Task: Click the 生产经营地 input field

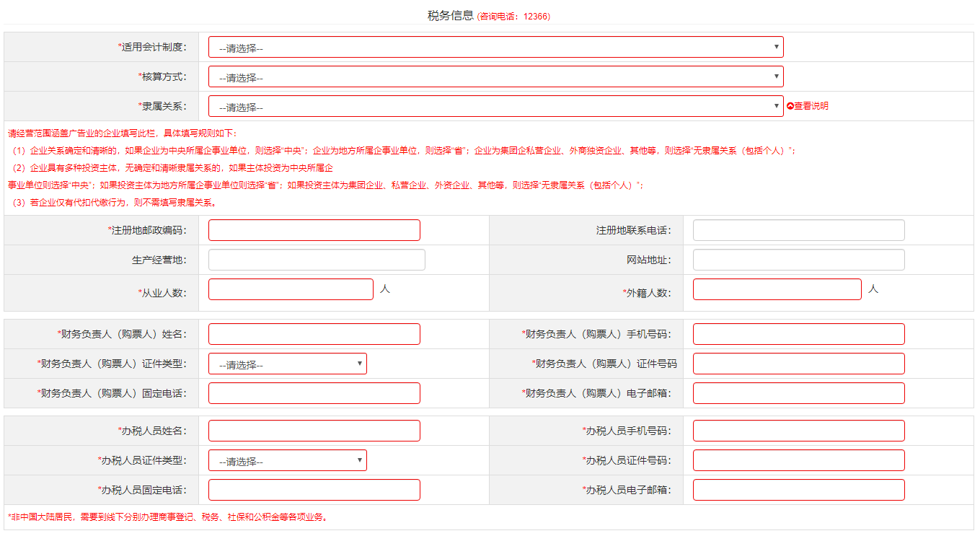Action: 317,260
